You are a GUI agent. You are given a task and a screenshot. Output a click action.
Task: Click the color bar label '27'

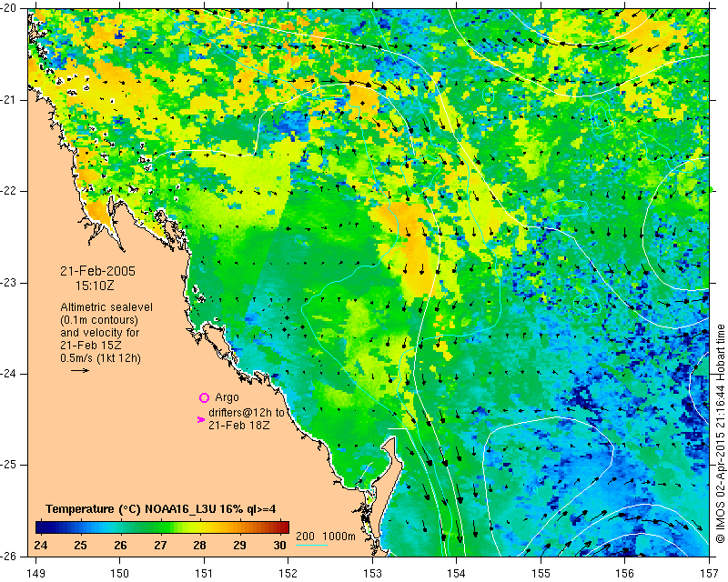[x=160, y=545]
